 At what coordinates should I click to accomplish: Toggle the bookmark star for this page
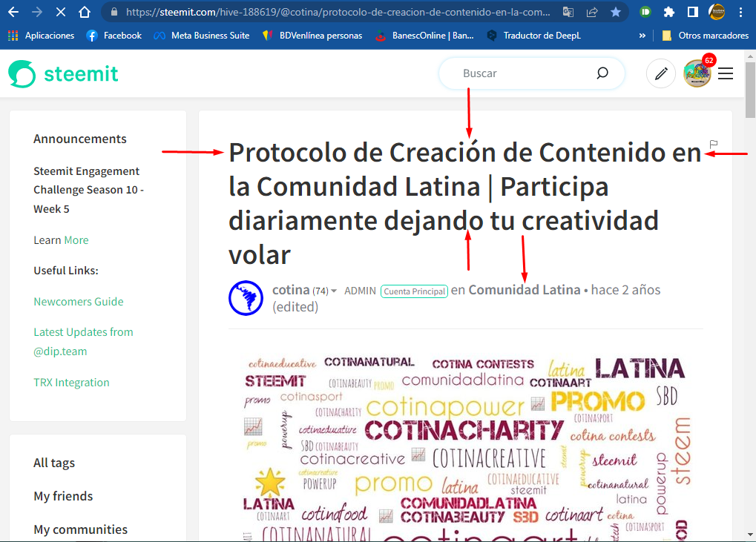click(616, 12)
